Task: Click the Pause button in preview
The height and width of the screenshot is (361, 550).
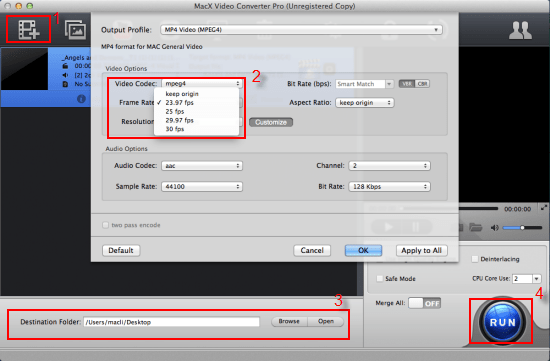Action: coord(416,227)
